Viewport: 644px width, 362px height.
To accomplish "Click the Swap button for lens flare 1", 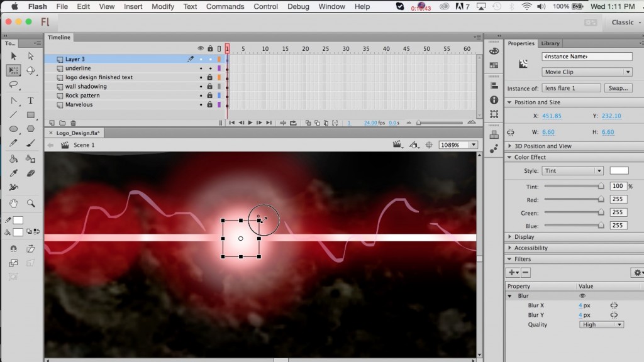I will (x=618, y=88).
